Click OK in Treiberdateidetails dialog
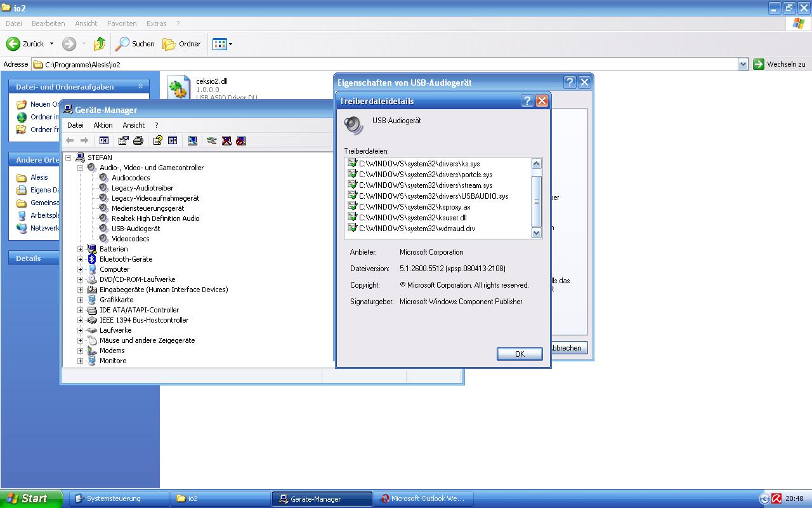Viewport: 812px width, 508px height. [x=520, y=354]
